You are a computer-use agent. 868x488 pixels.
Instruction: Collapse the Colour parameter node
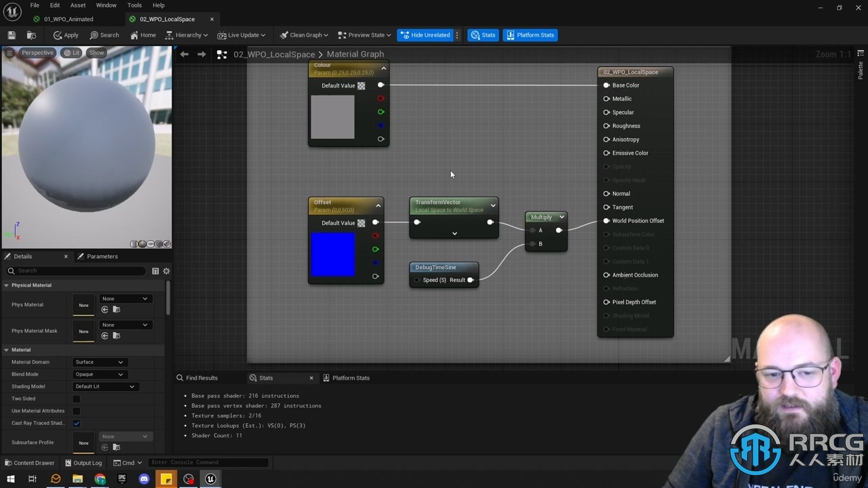(383, 68)
